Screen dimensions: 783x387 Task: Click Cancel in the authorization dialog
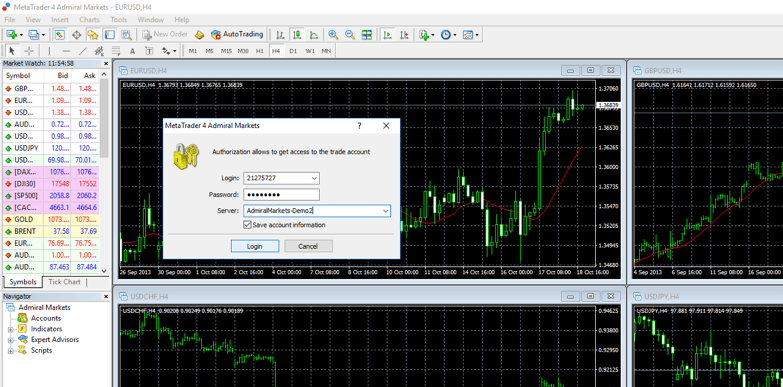308,246
